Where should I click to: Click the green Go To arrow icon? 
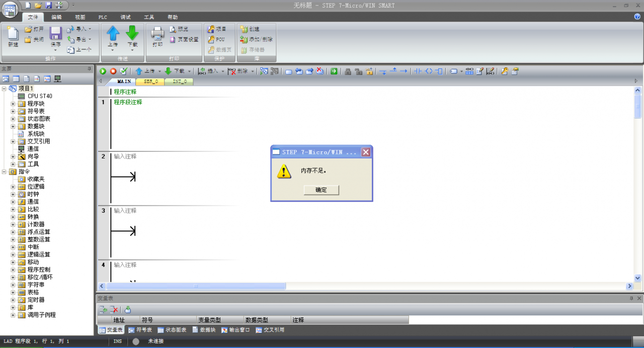coord(334,71)
